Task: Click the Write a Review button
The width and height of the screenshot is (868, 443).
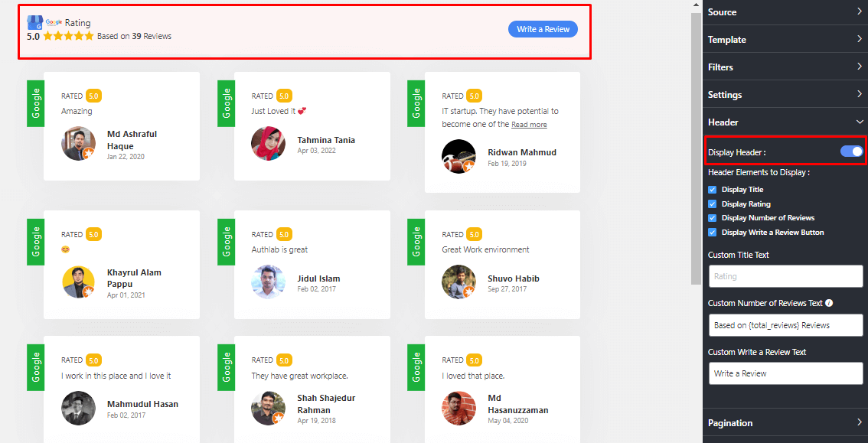Action: point(543,29)
